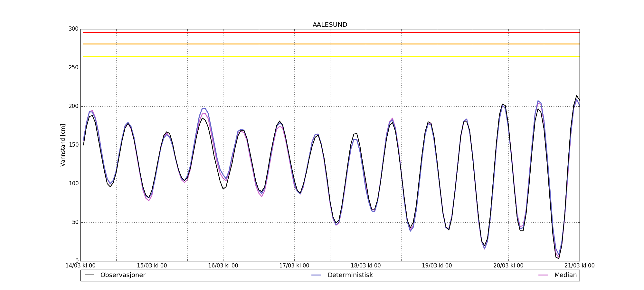The height and width of the screenshot is (290, 644).
Task: Click the 250 y-axis tick label
Action: pos(73,68)
